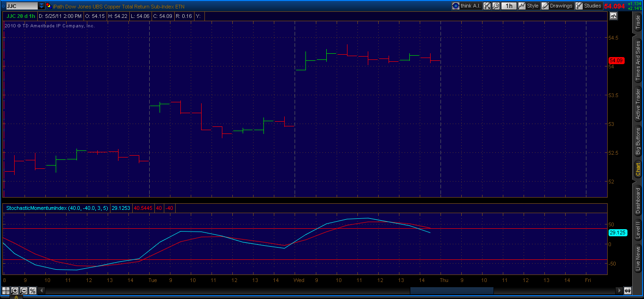Open the Live News side tab

(x=638, y=259)
